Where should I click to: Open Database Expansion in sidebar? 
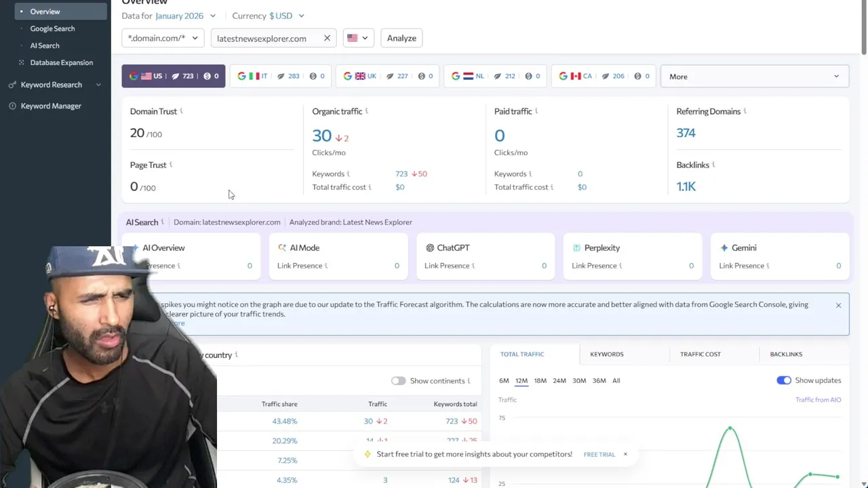coord(61,62)
